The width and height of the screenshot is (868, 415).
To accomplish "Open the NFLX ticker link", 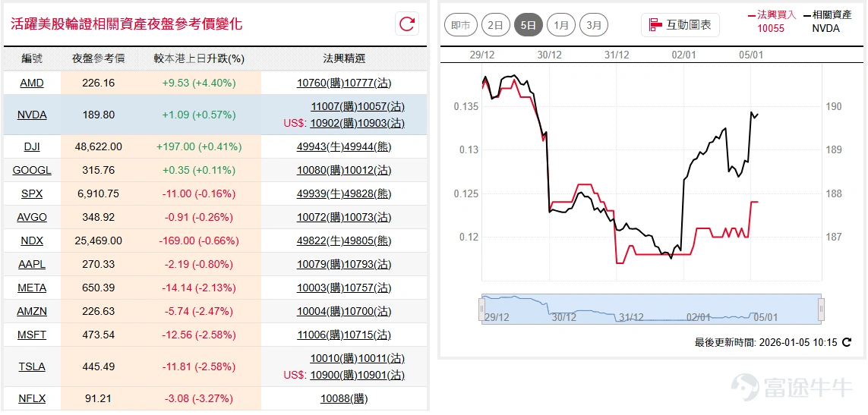I will click(x=32, y=398).
